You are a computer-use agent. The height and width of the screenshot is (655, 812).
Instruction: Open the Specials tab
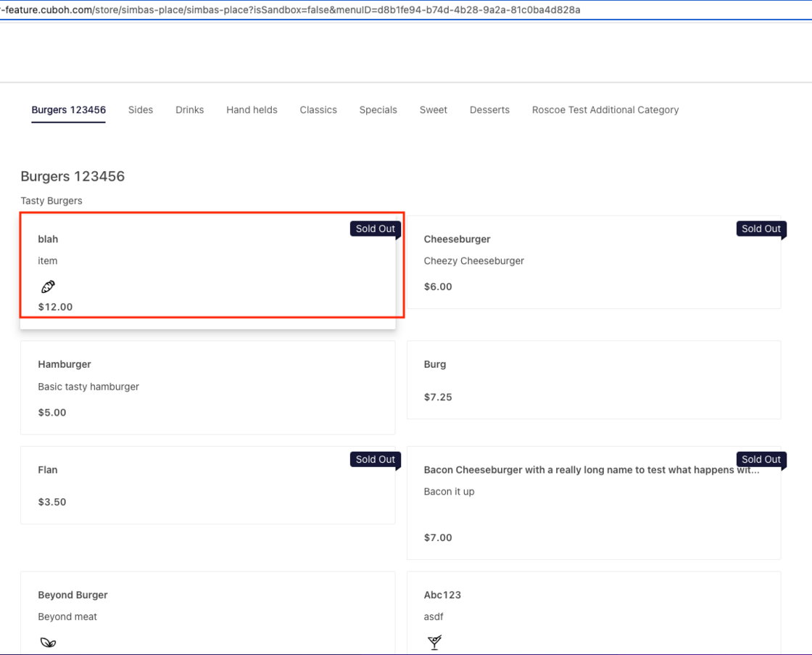378,110
